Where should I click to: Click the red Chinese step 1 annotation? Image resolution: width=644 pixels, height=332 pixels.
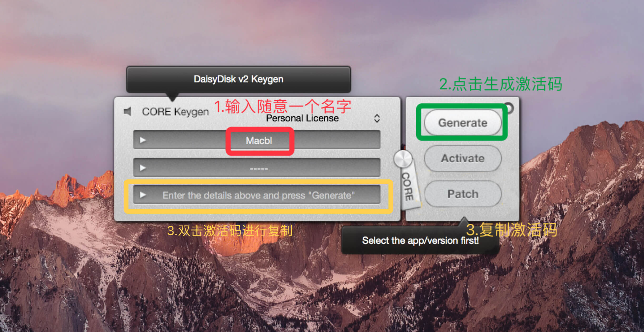tap(283, 106)
